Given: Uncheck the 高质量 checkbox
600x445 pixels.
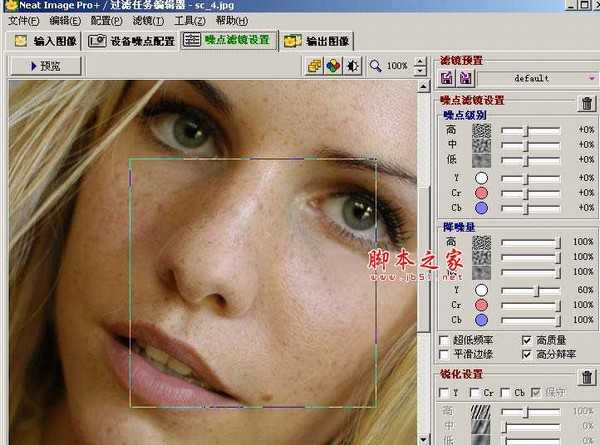Looking at the screenshot, I should pyautogui.click(x=527, y=340).
